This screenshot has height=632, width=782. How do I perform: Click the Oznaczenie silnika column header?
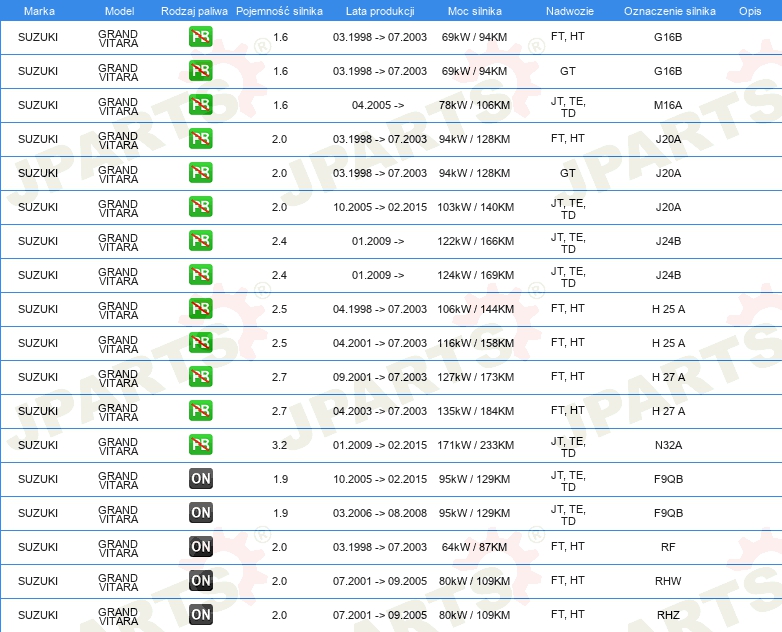click(669, 11)
